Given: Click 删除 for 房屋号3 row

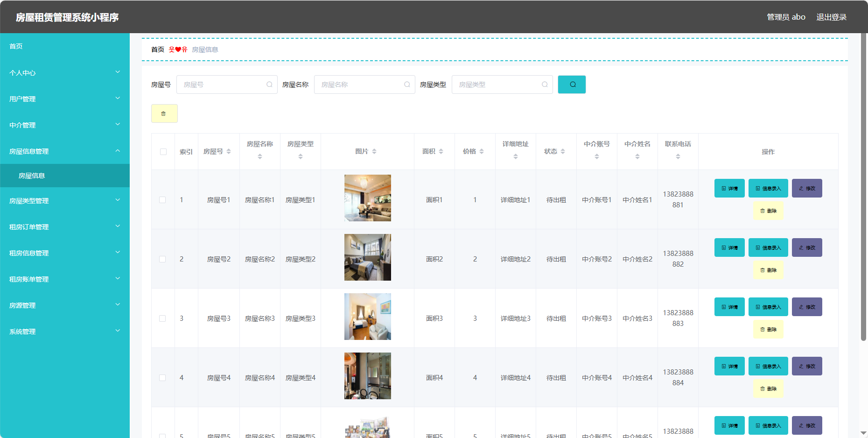Looking at the screenshot, I should click(768, 329).
